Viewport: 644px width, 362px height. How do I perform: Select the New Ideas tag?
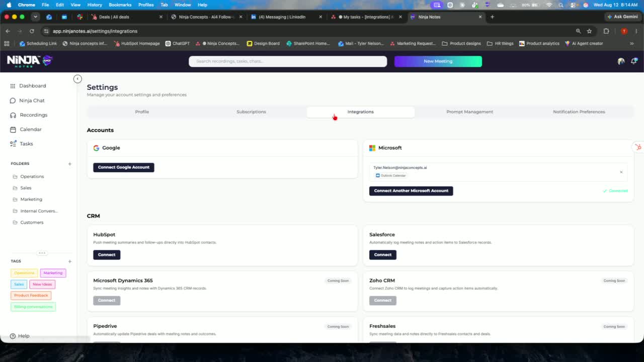pos(42,285)
